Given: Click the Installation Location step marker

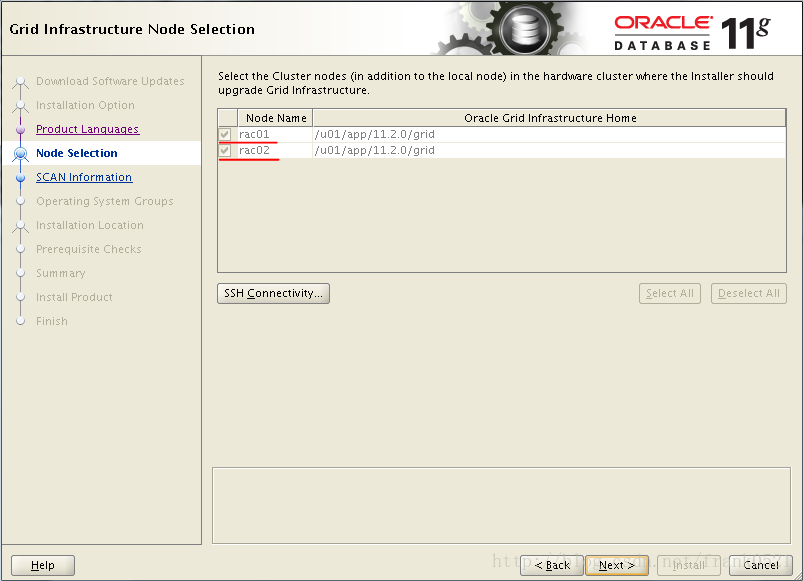Looking at the screenshot, I should pyautogui.click(x=20, y=226).
